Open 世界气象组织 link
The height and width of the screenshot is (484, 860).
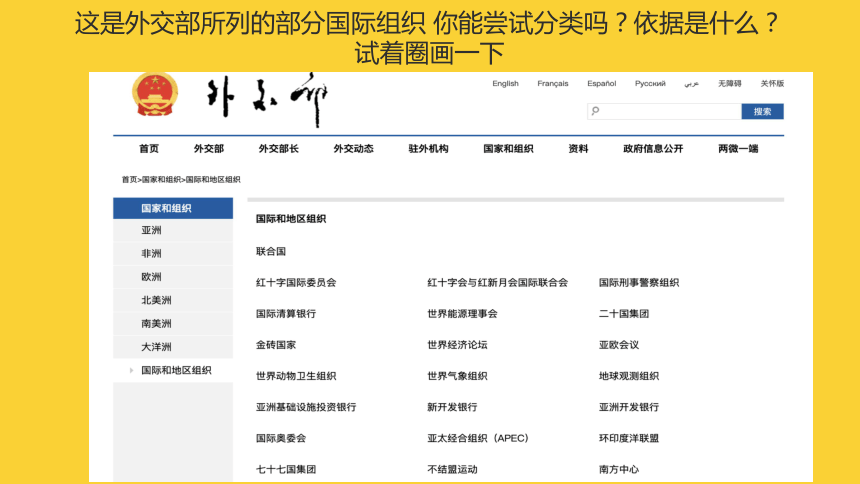point(457,376)
